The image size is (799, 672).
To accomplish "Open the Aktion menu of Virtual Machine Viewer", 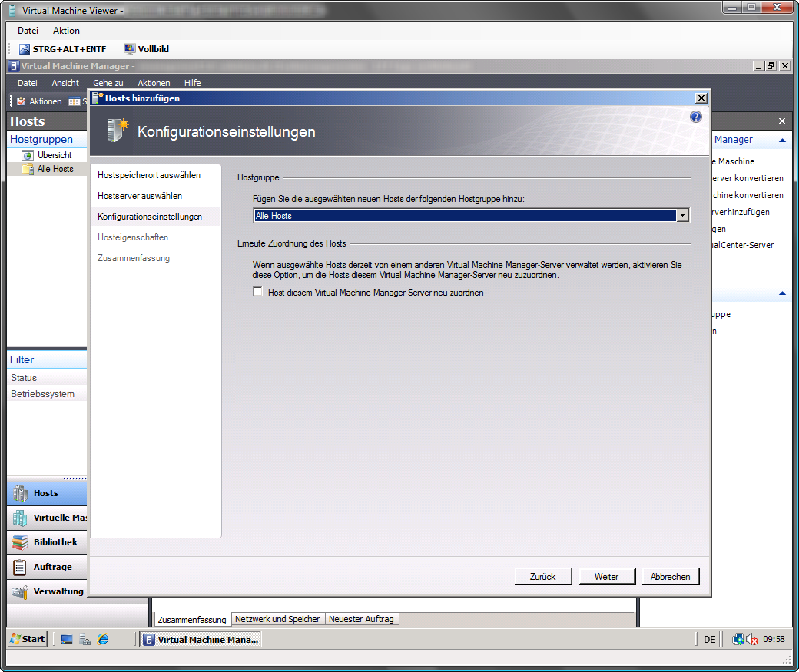I will [x=66, y=31].
